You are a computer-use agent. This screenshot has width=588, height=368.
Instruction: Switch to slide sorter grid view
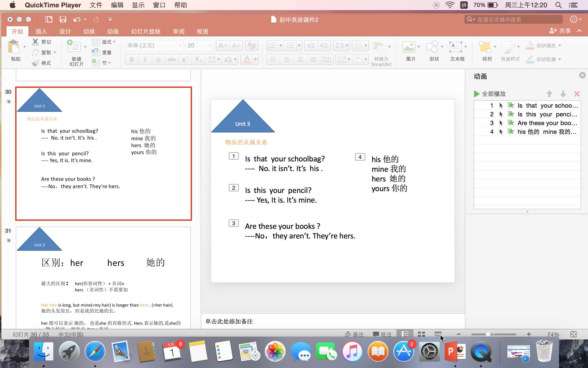tap(421, 334)
